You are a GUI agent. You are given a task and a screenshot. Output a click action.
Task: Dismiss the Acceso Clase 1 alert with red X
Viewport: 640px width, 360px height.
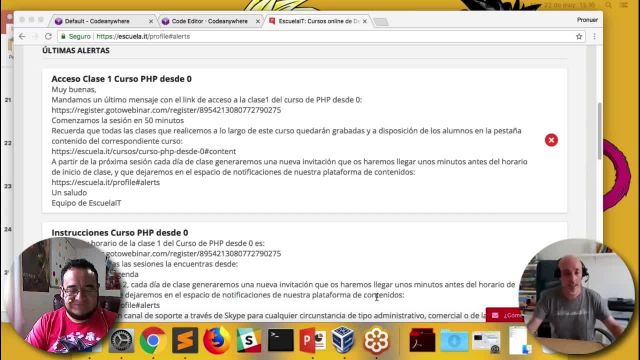551,140
